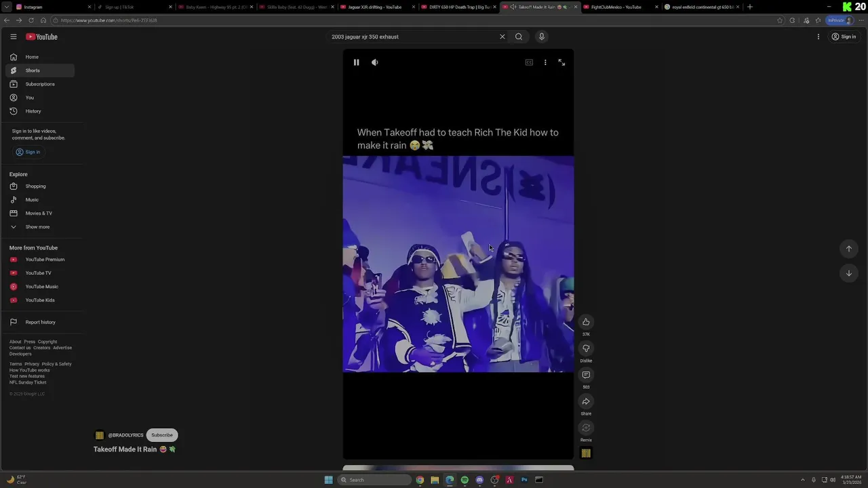The image size is (868, 488).
Task: Go to Home in the sidebar
Action: 40,57
